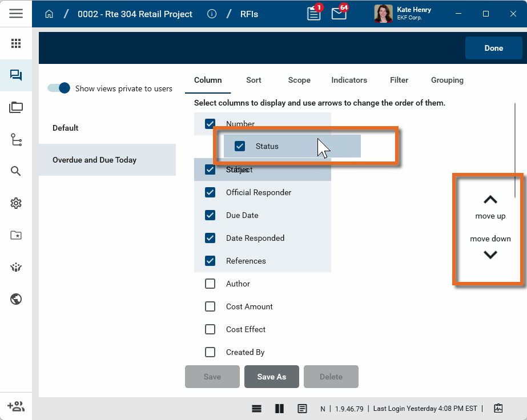Open mail inbox with 64 messages
The image size is (527, 420).
click(339, 14)
